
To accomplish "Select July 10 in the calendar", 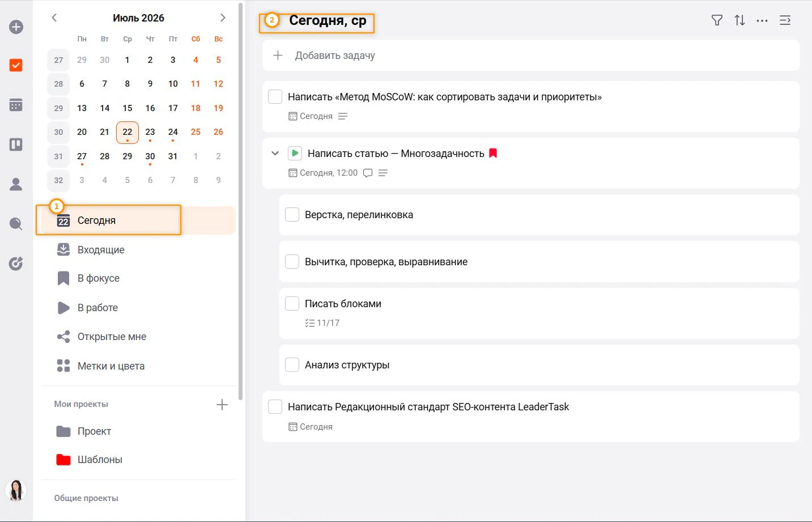I will [173, 84].
